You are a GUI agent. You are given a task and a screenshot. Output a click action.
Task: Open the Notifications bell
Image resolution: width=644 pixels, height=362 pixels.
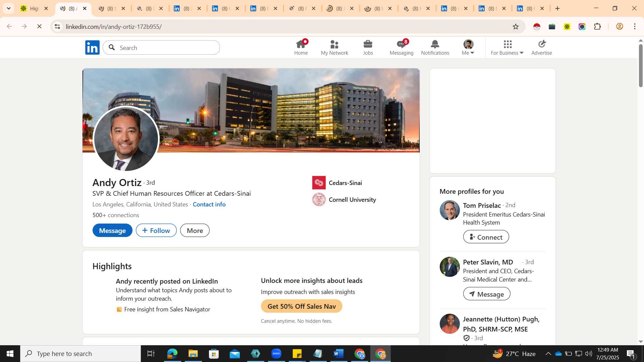click(x=435, y=47)
